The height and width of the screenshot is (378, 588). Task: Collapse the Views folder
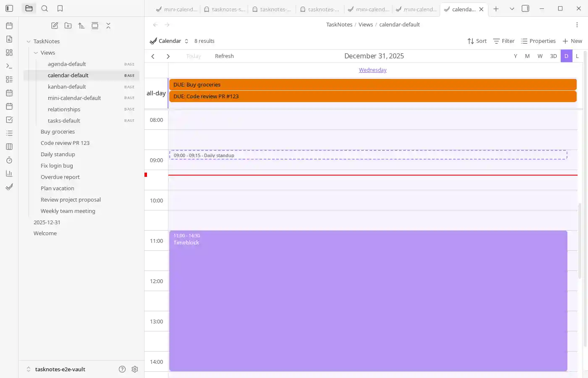tap(36, 52)
